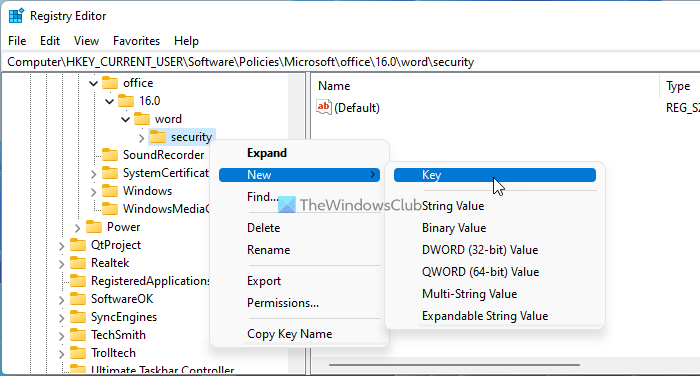Choose Expand in the context menu
The height and width of the screenshot is (376, 700).
pyautogui.click(x=299, y=153)
